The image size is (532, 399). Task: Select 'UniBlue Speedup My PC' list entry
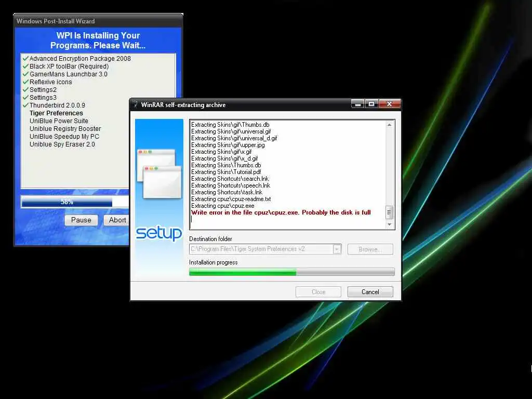pyautogui.click(x=64, y=137)
